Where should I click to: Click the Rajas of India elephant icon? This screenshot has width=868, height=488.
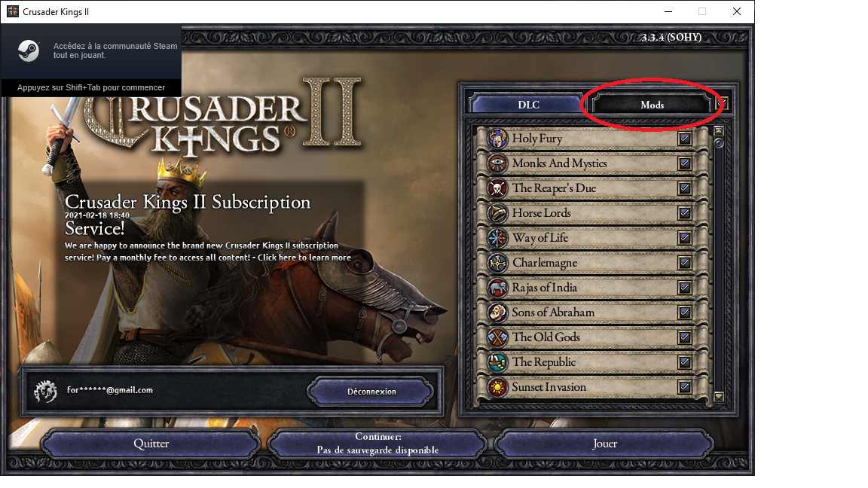[x=497, y=288]
